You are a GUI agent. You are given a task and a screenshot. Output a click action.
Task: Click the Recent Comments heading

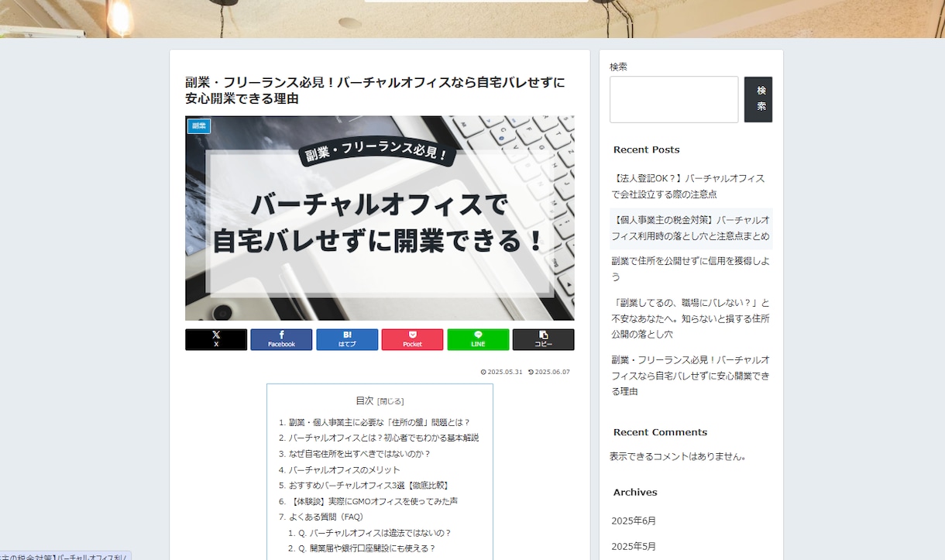coord(660,432)
